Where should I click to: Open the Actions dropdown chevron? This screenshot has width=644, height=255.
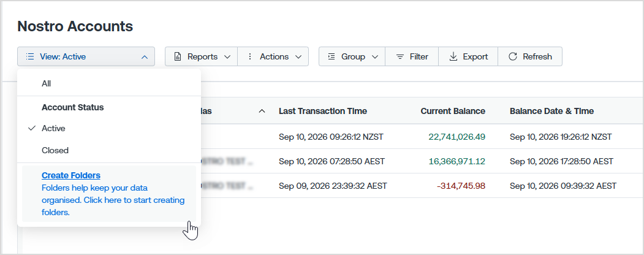tap(298, 57)
